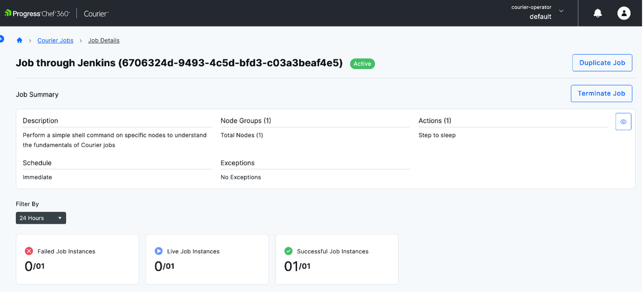Open the user profile avatar
The width and height of the screenshot is (644, 293).
623,14
